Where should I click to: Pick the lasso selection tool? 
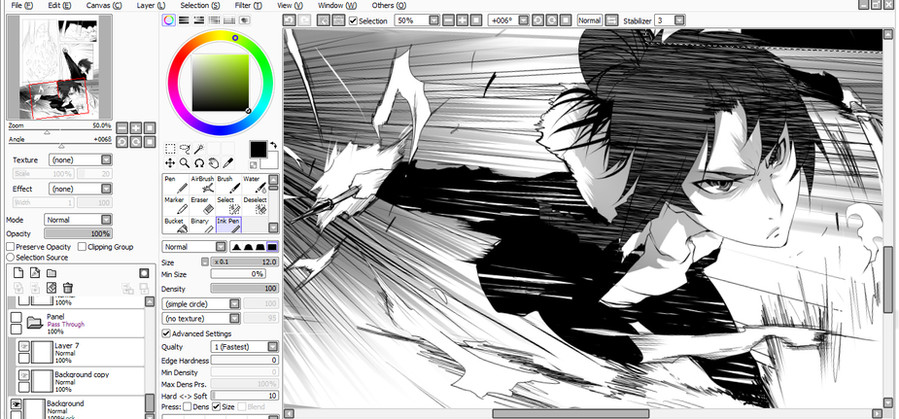click(x=185, y=149)
